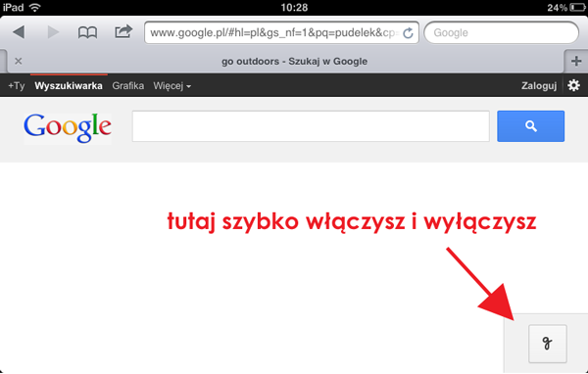Select the go outdoors - Szukaj w Google tab
Viewport: 588px width, 374px height.
coord(294,61)
